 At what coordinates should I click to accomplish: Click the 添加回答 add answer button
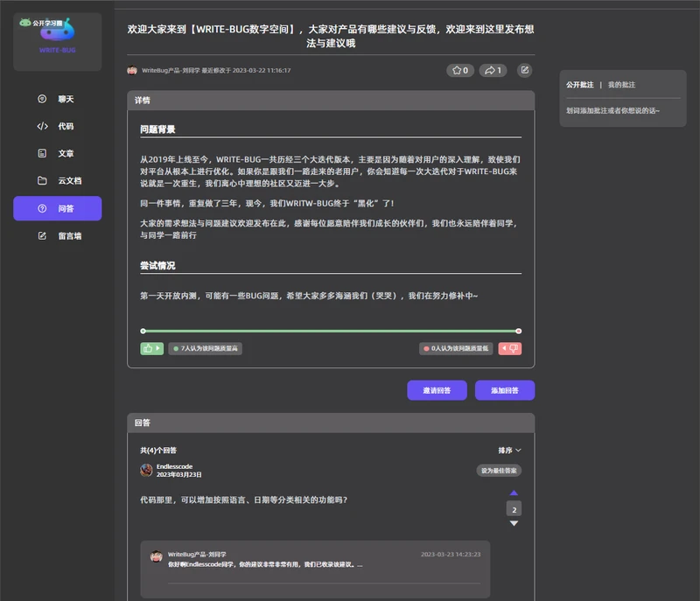point(505,390)
